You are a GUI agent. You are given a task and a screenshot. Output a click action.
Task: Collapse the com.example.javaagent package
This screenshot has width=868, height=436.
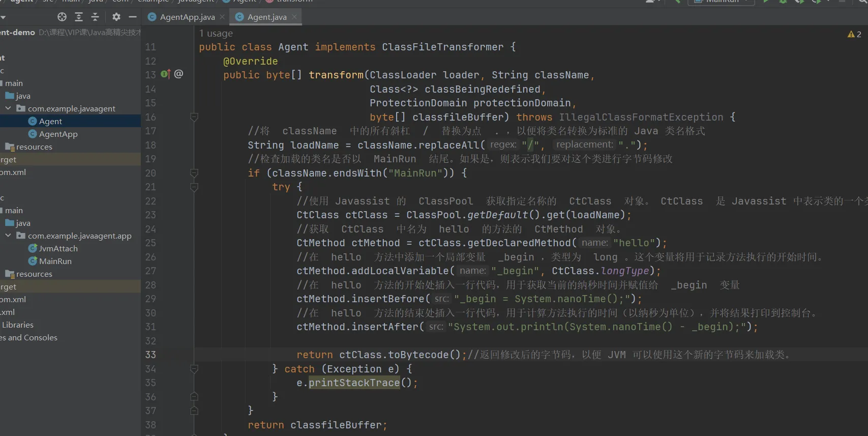pyautogui.click(x=8, y=108)
